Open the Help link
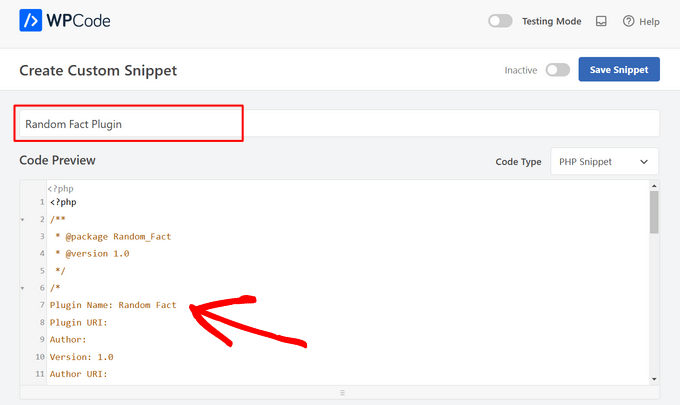This screenshot has width=680, height=405. click(641, 21)
